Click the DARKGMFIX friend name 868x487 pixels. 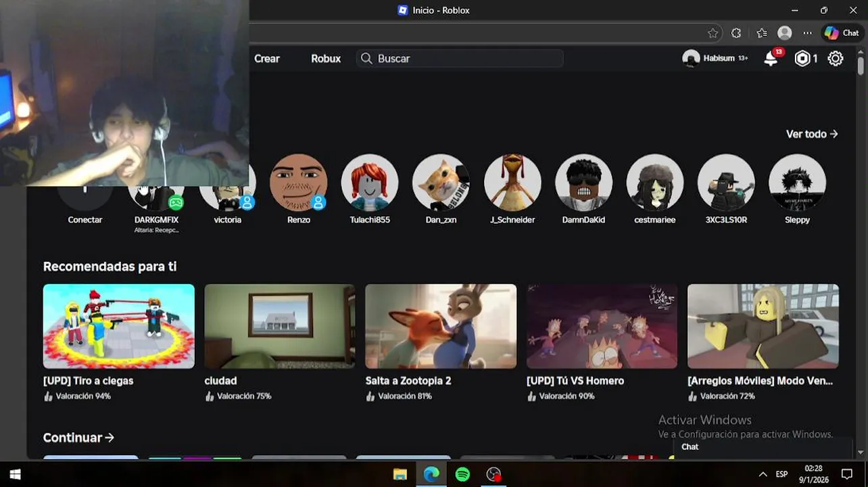[156, 220]
